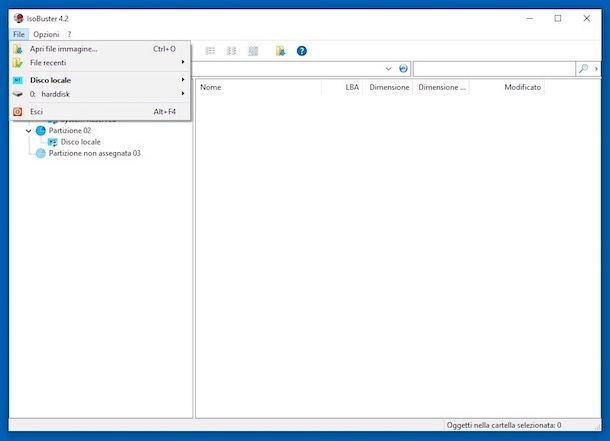This screenshot has width=610, height=441.
Task: Expand the File recenti submenu arrow
Action: point(182,62)
